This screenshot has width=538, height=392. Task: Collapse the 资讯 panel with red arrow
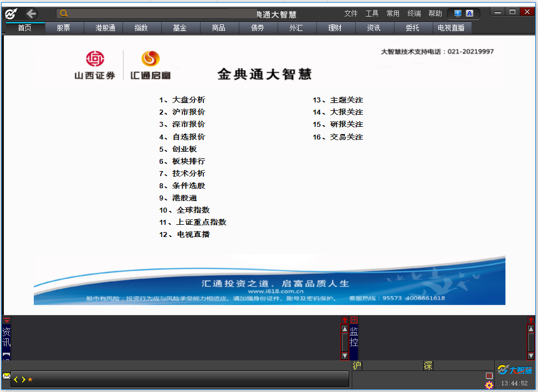(x=7, y=320)
